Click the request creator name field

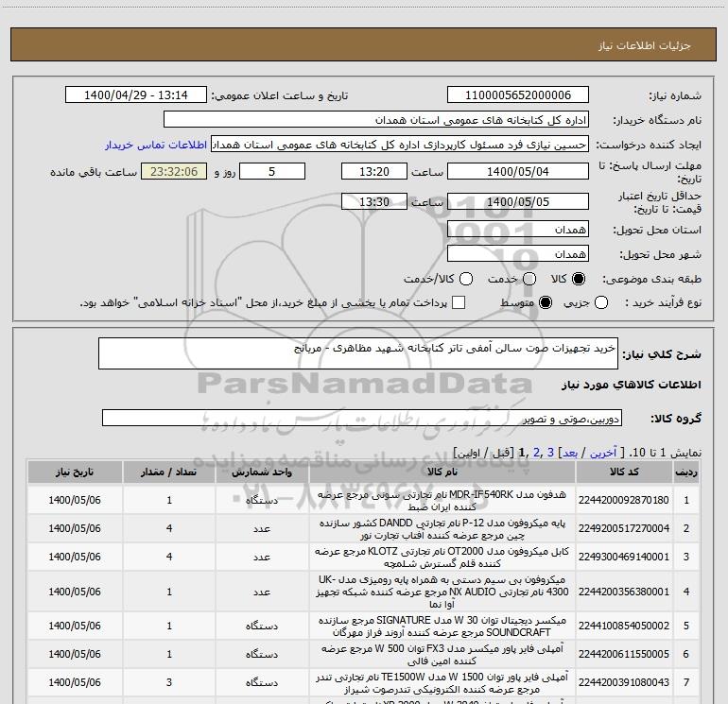(x=400, y=145)
